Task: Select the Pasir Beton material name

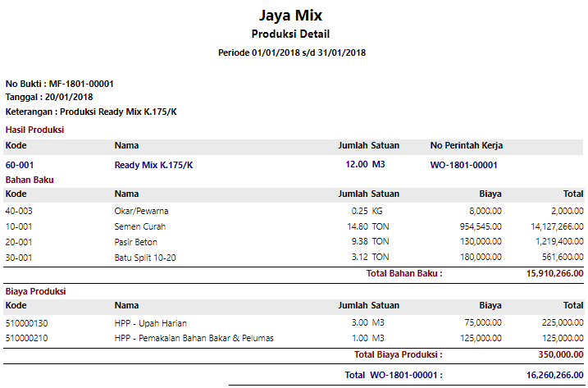Action: pyautogui.click(x=136, y=242)
